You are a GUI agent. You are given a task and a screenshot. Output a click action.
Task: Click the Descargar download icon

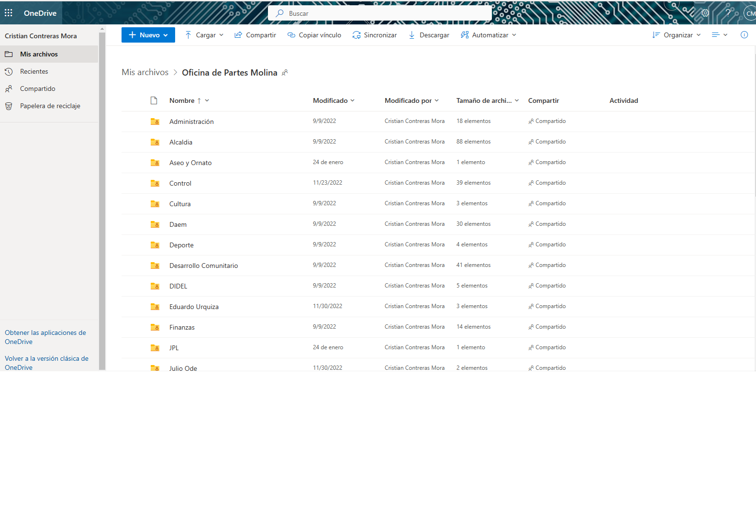(411, 35)
